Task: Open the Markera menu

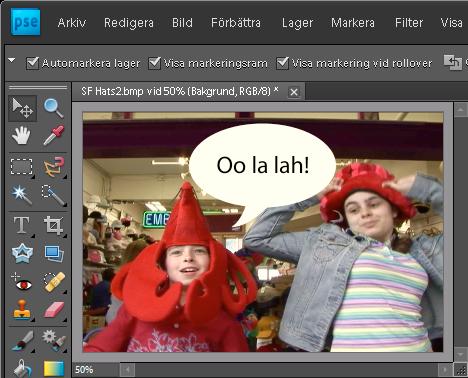Action: pyautogui.click(x=353, y=23)
